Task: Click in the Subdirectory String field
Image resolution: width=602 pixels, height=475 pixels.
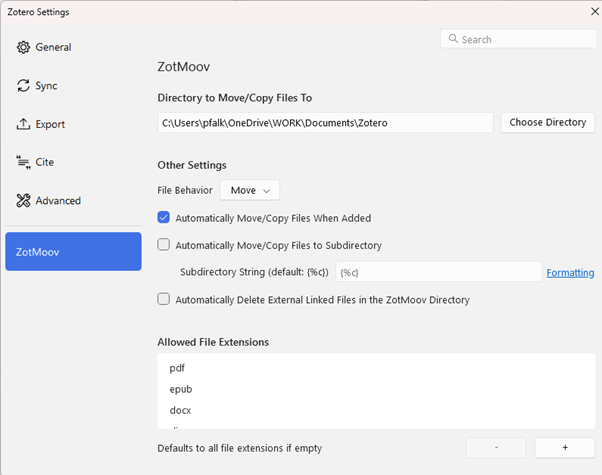Action: 438,272
